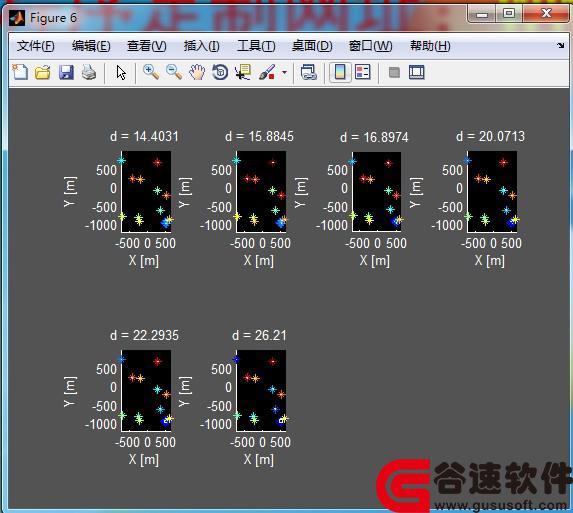Minimize the Figure 6 window

click(482, 14)
